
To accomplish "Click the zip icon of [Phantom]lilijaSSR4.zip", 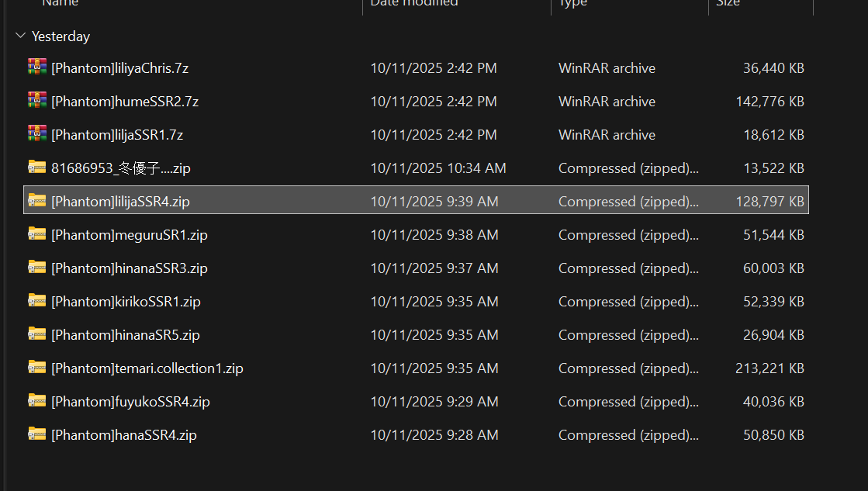I will click(x=36, y=201).
